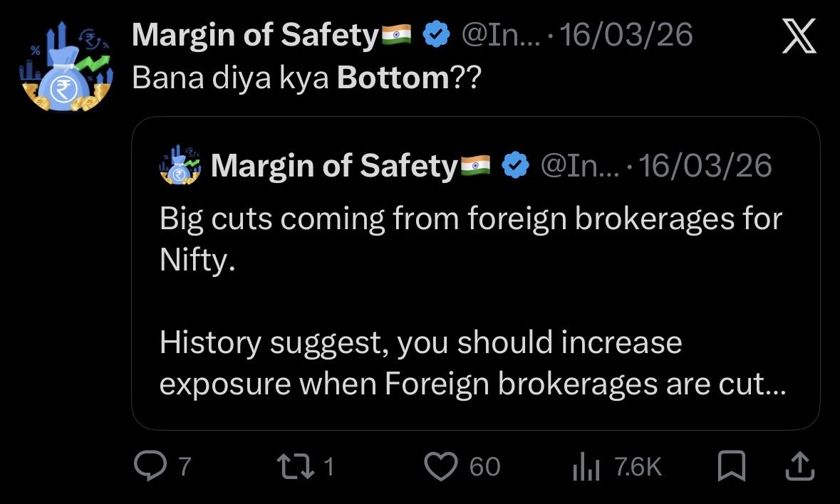Click the main author's verified badge
The width and height of the screenshot is (840, 504).
(436, 35)
